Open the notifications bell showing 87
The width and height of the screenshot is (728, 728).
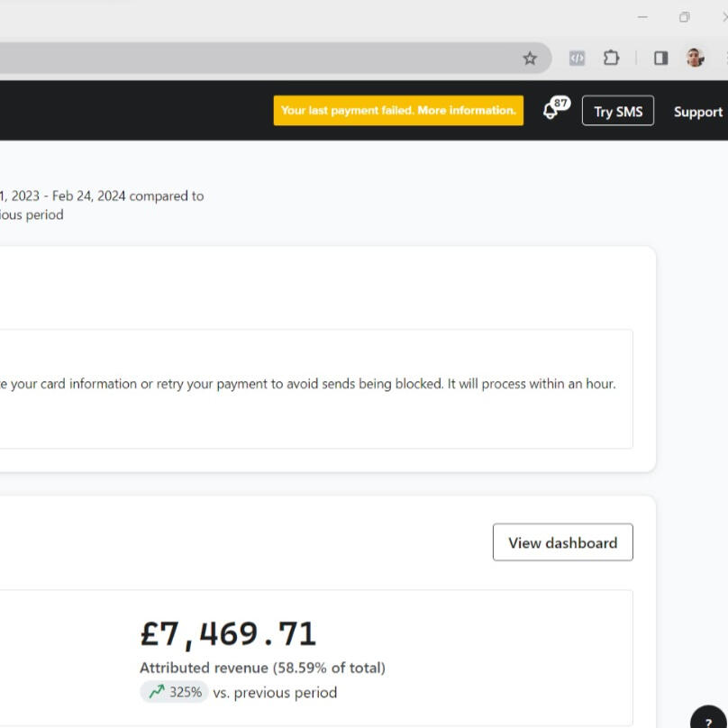pos(556,108)
